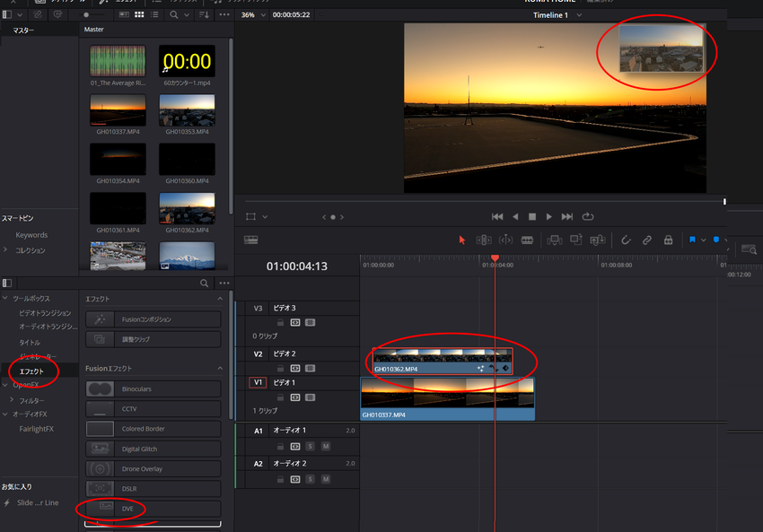
Task: Select タイトル in toolbox
Action: pyautogui.click(x=30, y=343)
